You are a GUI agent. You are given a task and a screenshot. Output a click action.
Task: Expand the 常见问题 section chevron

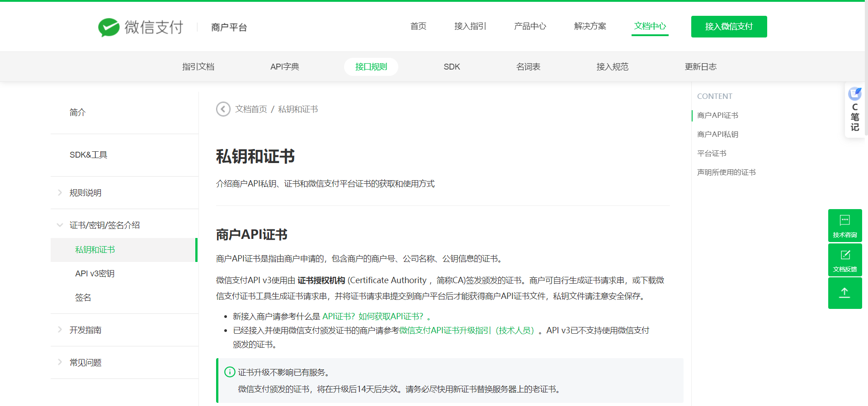tap(60, 362)
